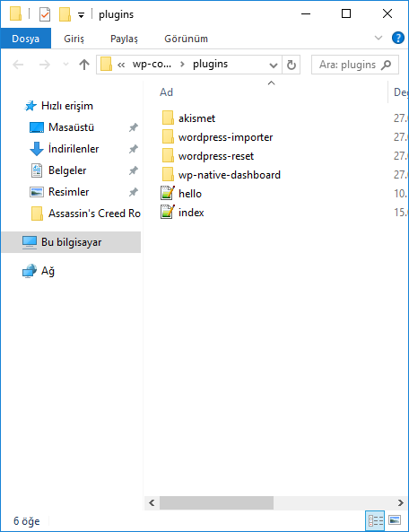Click the pin icon next to Masaüstü

tap(134, 127)
